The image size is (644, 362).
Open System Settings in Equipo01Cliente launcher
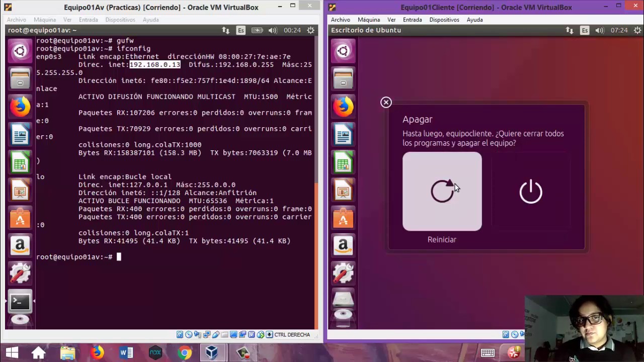[x=343, y=274]
